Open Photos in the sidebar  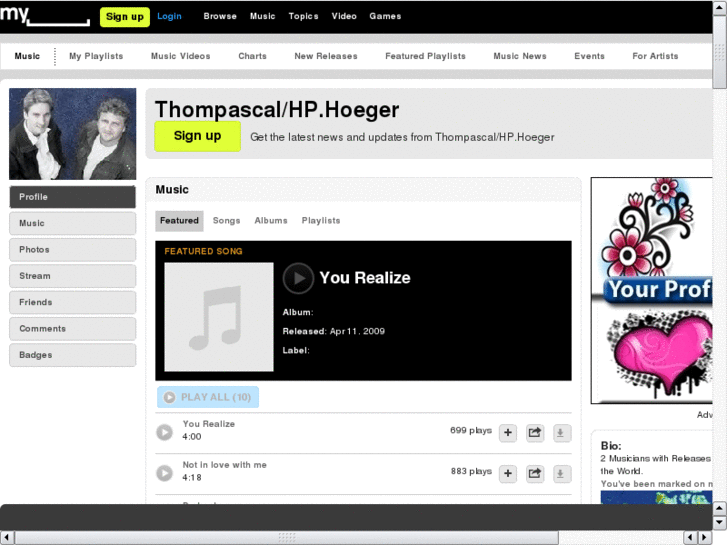point(72,250)
